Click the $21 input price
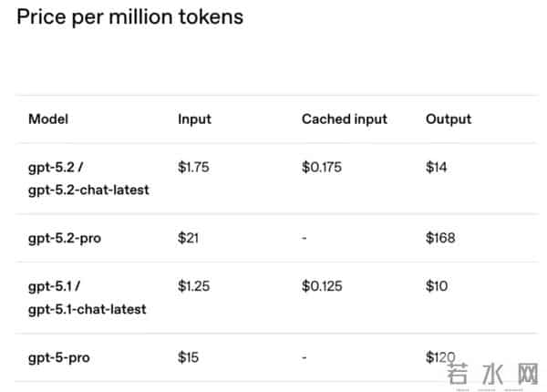The image size is (547, 392). click(189, 239)
